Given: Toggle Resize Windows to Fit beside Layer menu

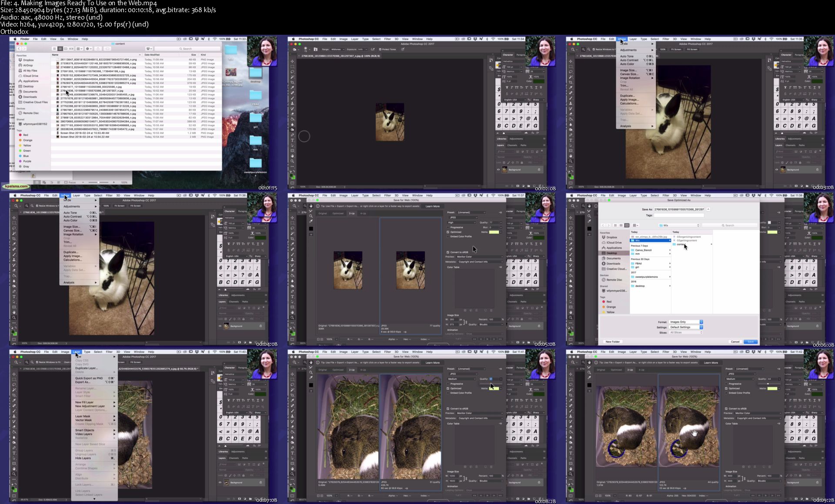Looking at the screenshot, I should point(37,362).
